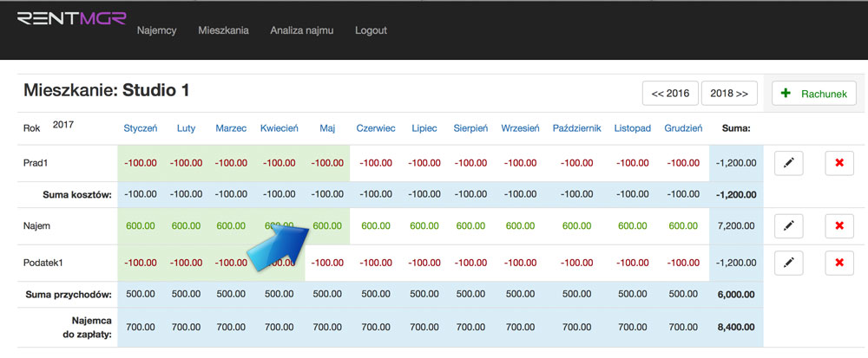Open the Kwiecień month link
868x358 pixels.
[279, 128]
